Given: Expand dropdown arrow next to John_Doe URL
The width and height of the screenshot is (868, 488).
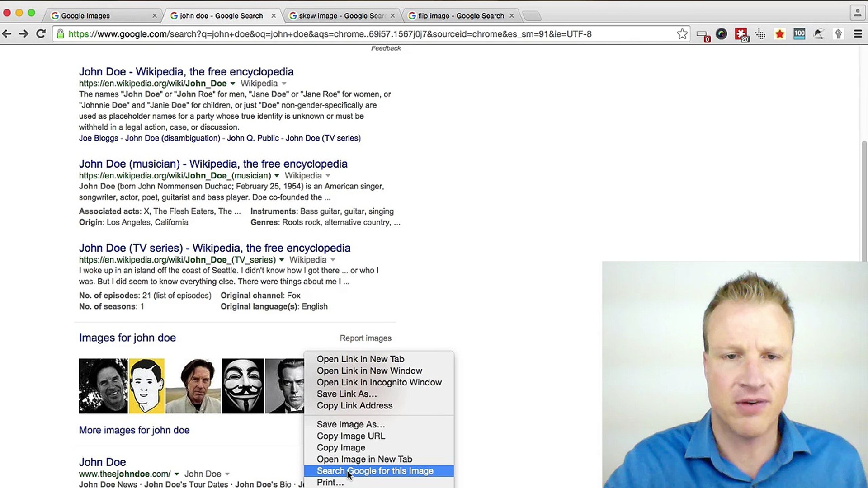Looking at the screenshot, I should [233, 84].
